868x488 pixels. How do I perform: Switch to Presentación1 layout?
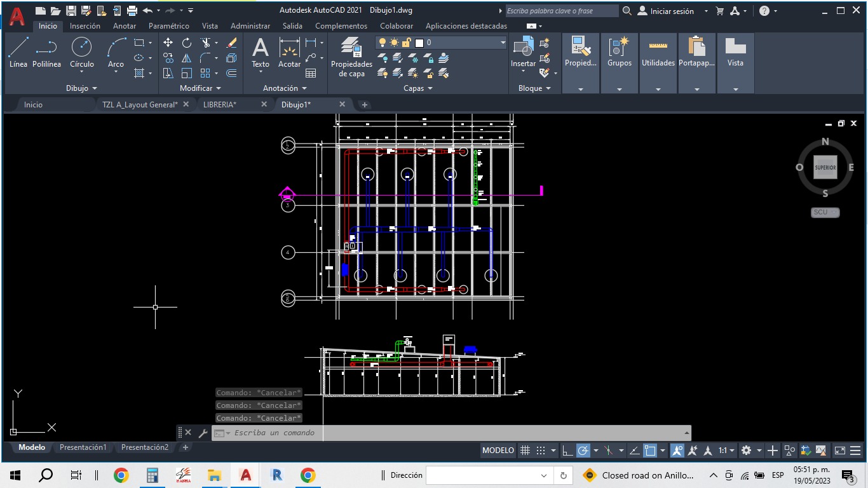click(x=83, y=447)
